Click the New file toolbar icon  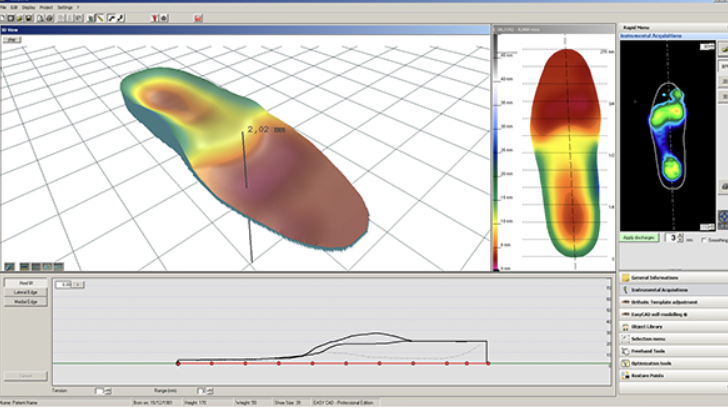click(5, 18)
